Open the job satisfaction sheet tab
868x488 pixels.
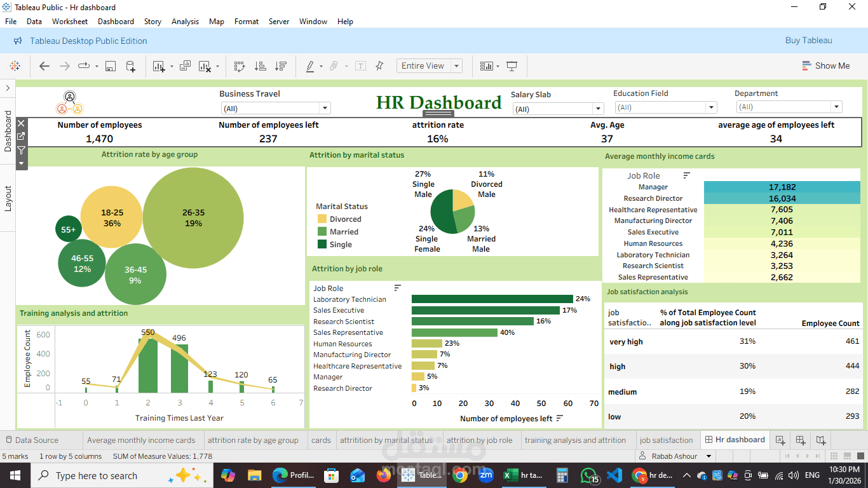tap(667, 440)
